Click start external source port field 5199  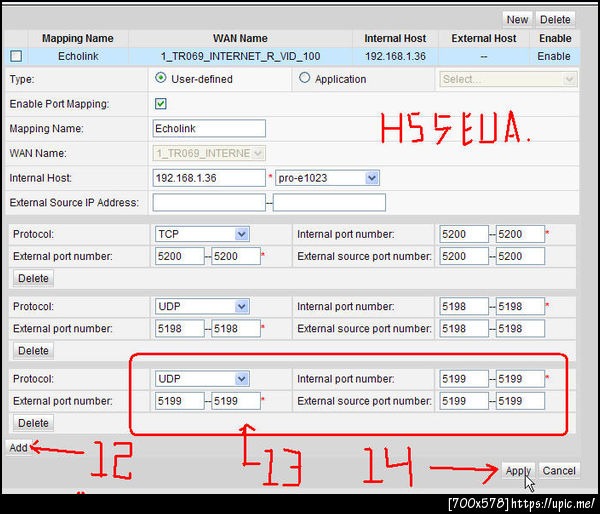click(x=464, y=401)
